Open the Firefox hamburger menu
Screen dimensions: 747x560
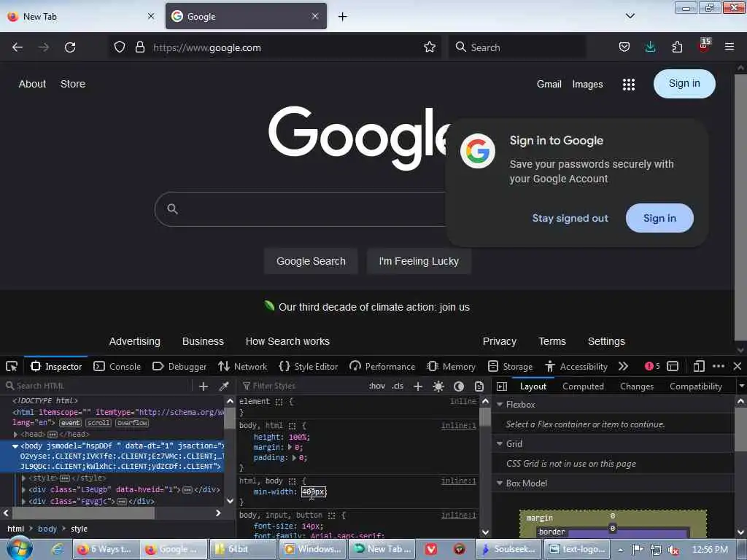[729, 47]
